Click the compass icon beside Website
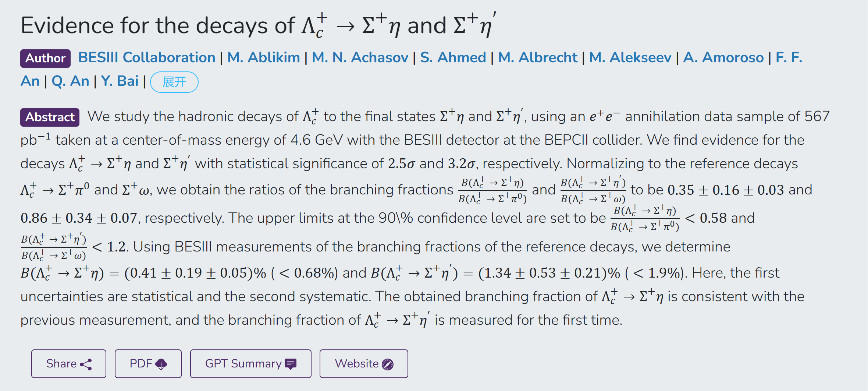868x391 pixels. (388, 364)
